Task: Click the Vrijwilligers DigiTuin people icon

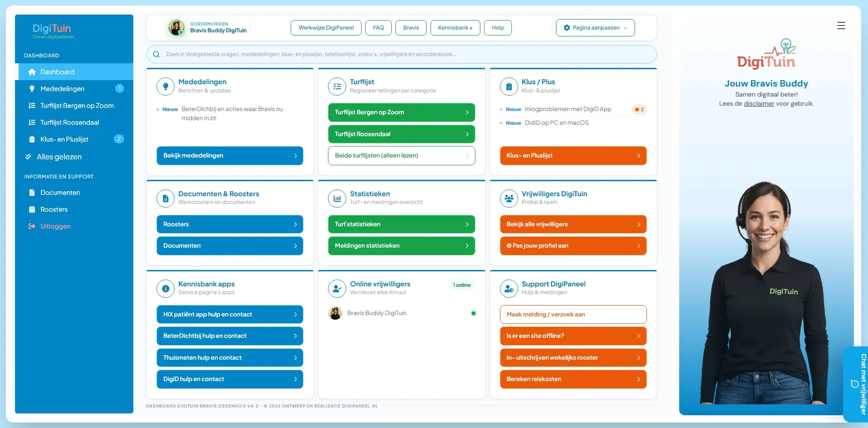Action: tap(509, 198)
